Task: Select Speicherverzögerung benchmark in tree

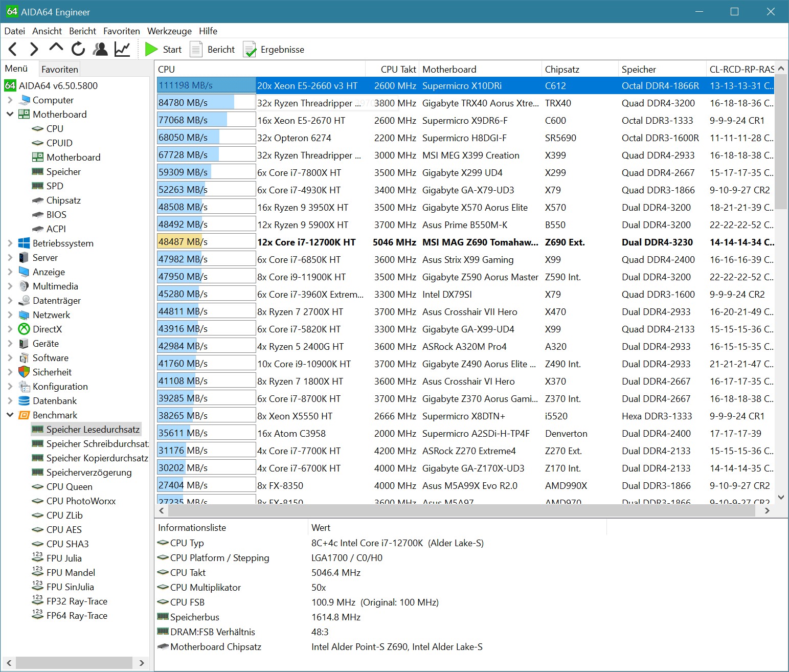Action: 88,473
